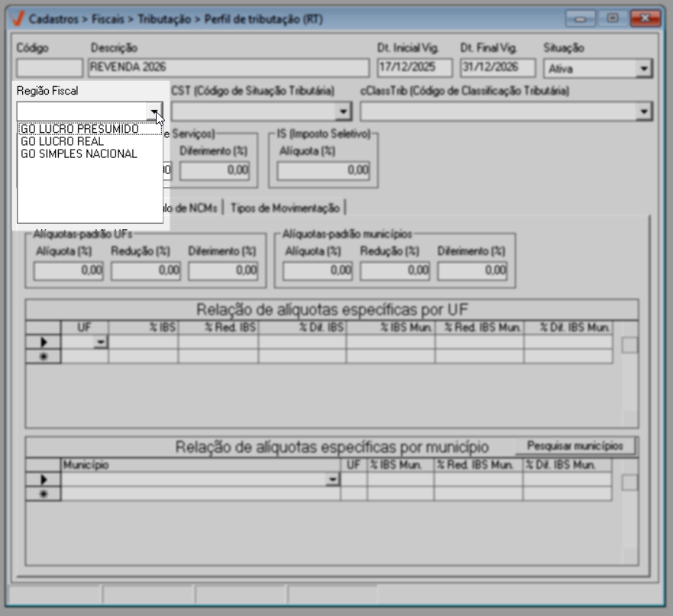Open the Situação dropdown showing Ativa
Image resolution: width=673 pixels, height=616 pixels.
pyautogui.click(x=644, y=69)
